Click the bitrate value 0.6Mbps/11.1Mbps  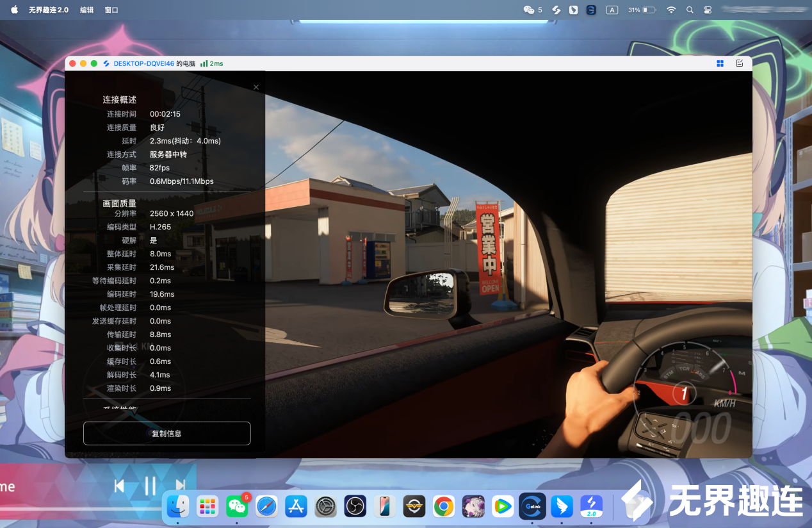click(182, 181)
